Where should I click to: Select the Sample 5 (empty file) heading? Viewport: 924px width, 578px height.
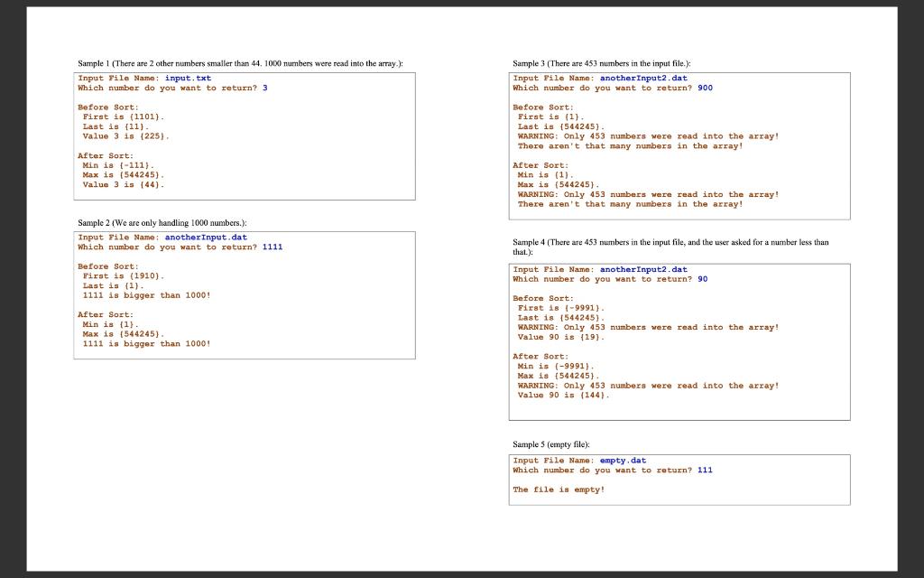[552, 444]
